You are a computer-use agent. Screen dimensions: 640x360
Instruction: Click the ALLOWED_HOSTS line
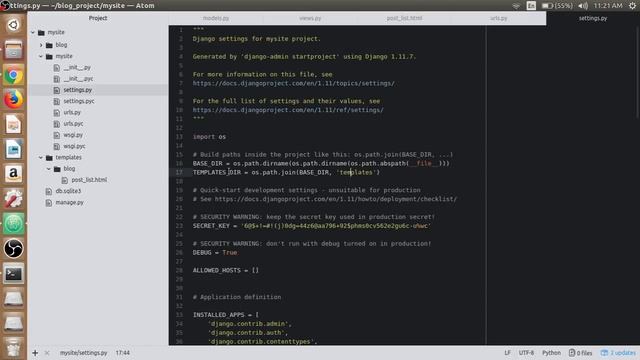226,270
